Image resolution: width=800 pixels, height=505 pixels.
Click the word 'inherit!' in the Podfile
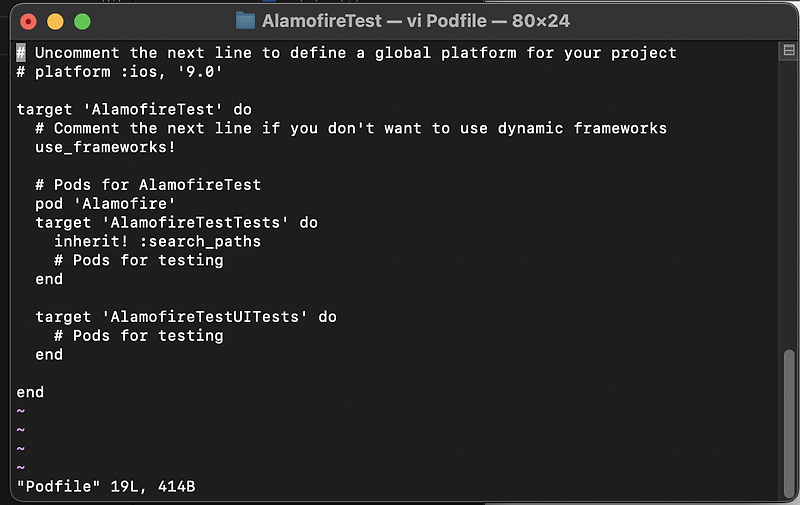[x=91, y=241]
